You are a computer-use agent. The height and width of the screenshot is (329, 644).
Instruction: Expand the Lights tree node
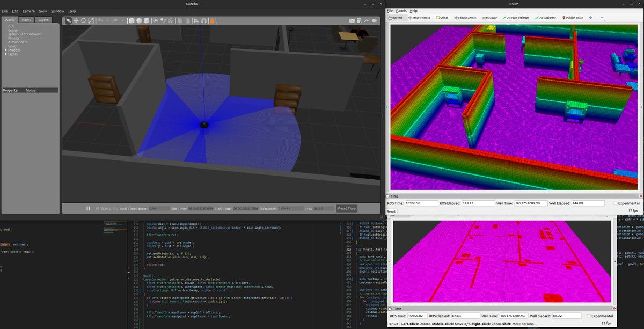pos(6,54)
